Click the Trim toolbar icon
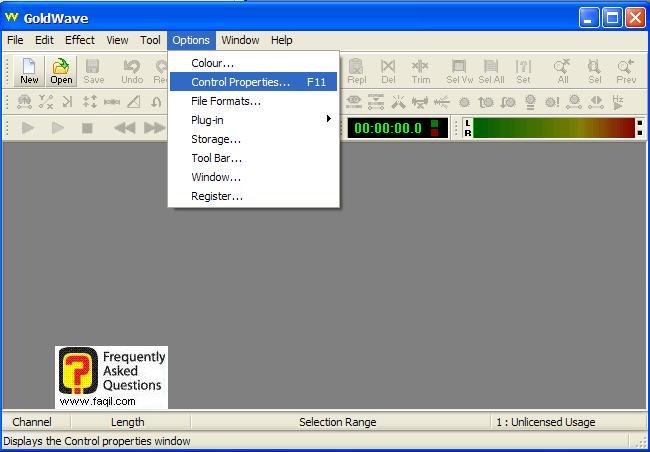Viewport: 650px width, 452px height. coord(420,71)
